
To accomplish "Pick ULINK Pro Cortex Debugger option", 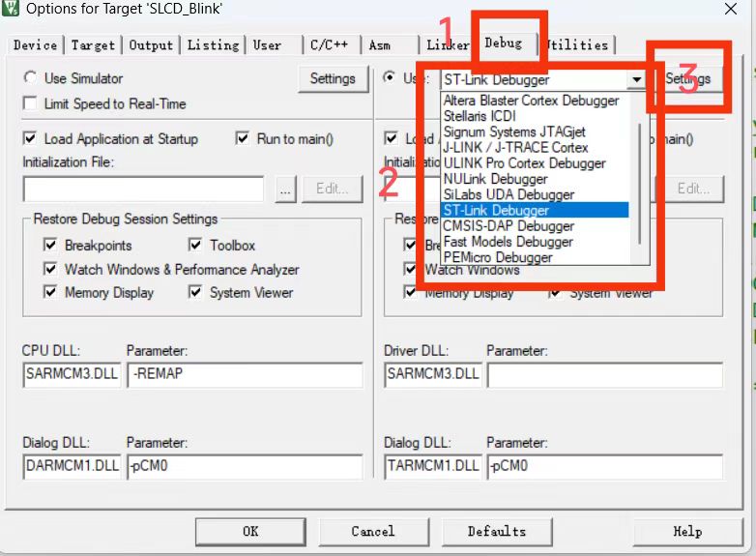I will [x=524, y=163].
